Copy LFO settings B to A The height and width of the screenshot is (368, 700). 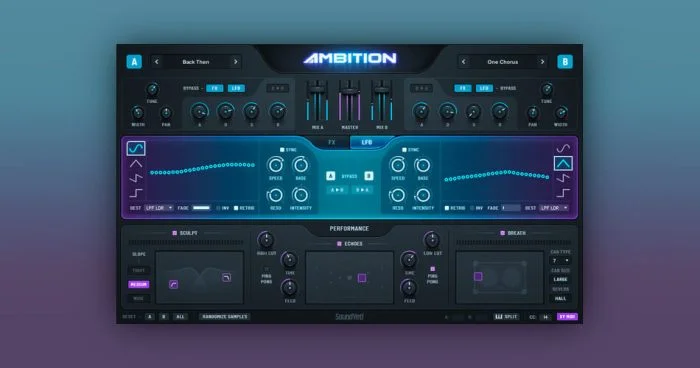(362, 190)
